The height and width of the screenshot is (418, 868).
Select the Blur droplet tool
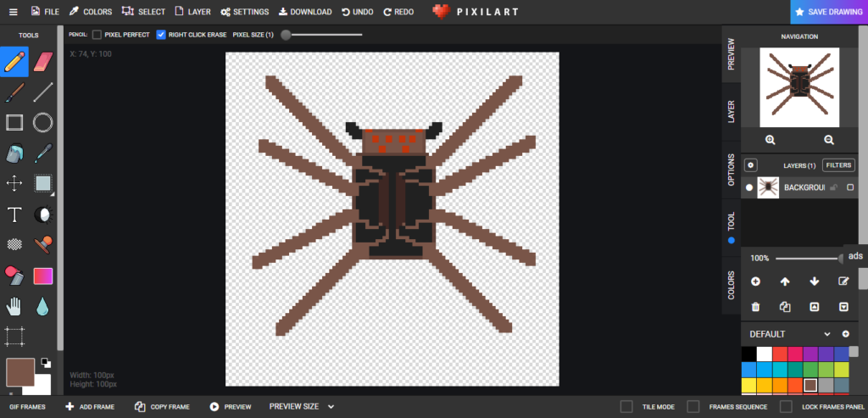pos(42,305)
